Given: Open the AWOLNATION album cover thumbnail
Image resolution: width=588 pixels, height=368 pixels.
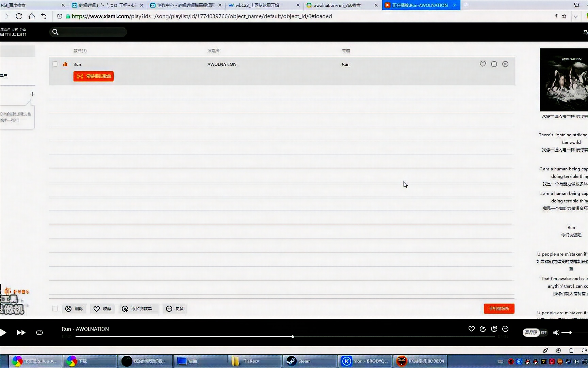Looking at the screenshot, I should (x=564, y=80).
